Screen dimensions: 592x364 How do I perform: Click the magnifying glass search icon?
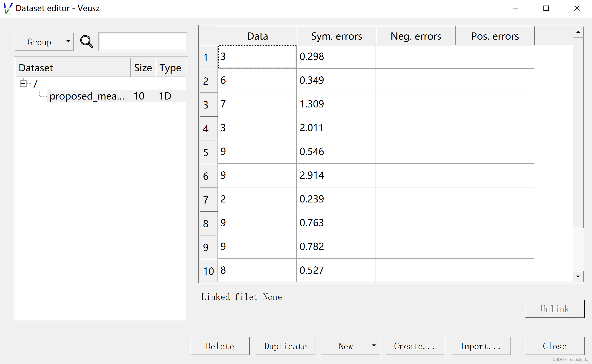pyautogui.click(x=86, y=41)
